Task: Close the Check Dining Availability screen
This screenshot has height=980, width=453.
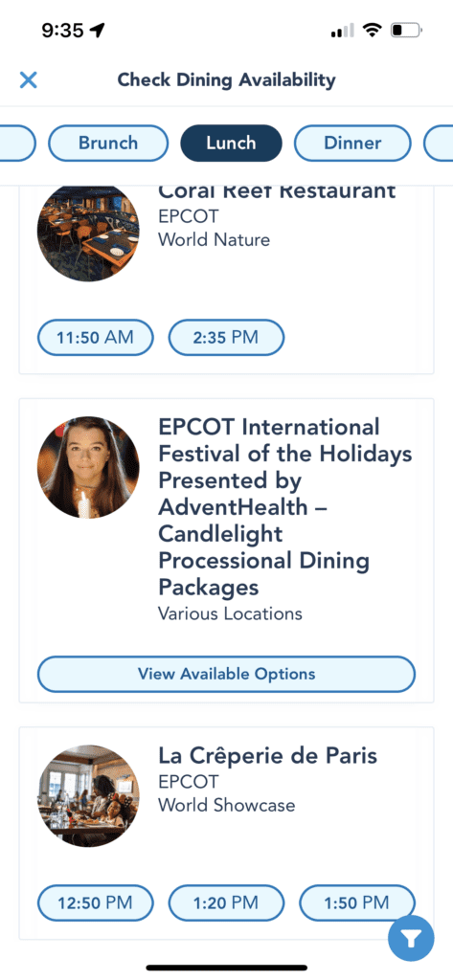Action: (x=28, y=80)
